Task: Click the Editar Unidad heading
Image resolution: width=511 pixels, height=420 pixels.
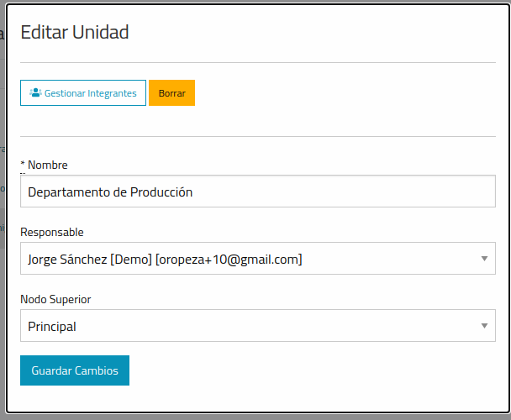Action: (x=74, y=33)
